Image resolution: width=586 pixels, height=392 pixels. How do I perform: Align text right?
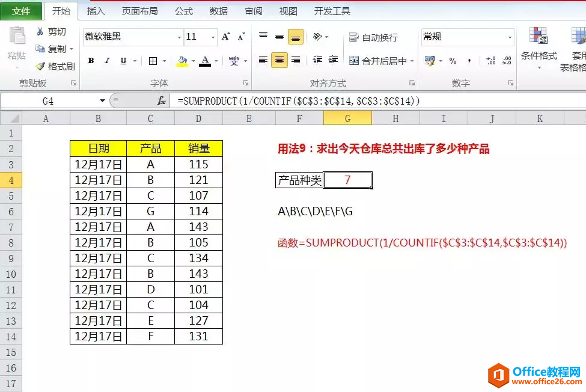click(296, 60)
